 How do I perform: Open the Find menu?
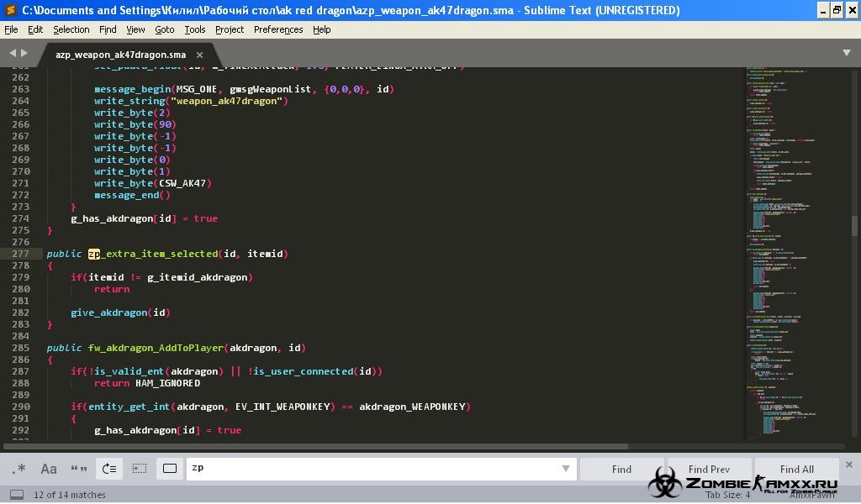[x=108, y=29]
